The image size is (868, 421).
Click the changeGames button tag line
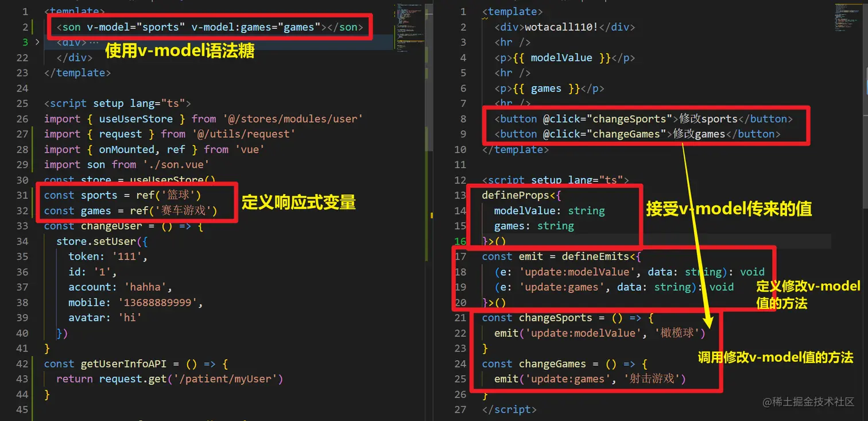637,134
